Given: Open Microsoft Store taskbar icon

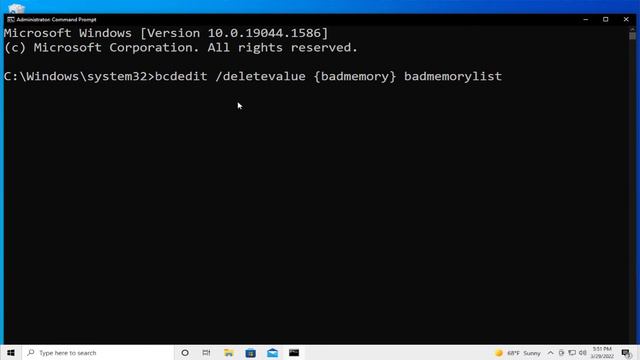Looking at the screenshot, I should coord(251,353).
